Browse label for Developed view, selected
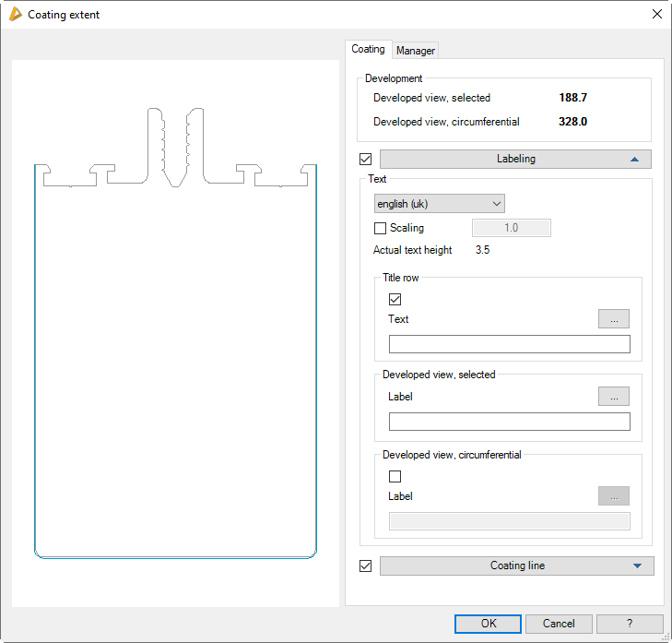The width and height of the screenshot is (672, 643). pos(613,397)
